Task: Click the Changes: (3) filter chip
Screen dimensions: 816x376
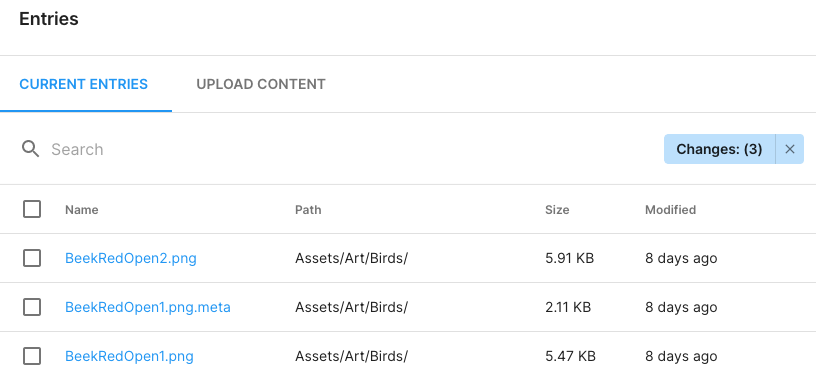Action: pyautogui.click(x=719, y=149)
